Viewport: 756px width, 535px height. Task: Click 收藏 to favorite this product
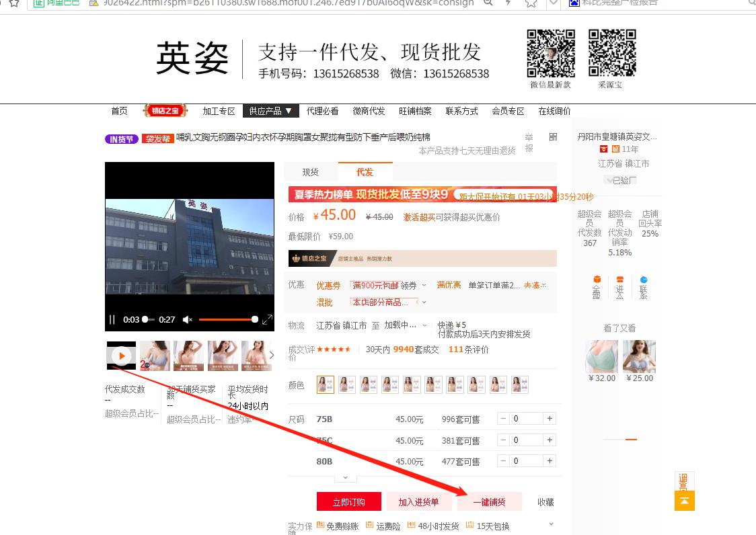tap(545, 501)
